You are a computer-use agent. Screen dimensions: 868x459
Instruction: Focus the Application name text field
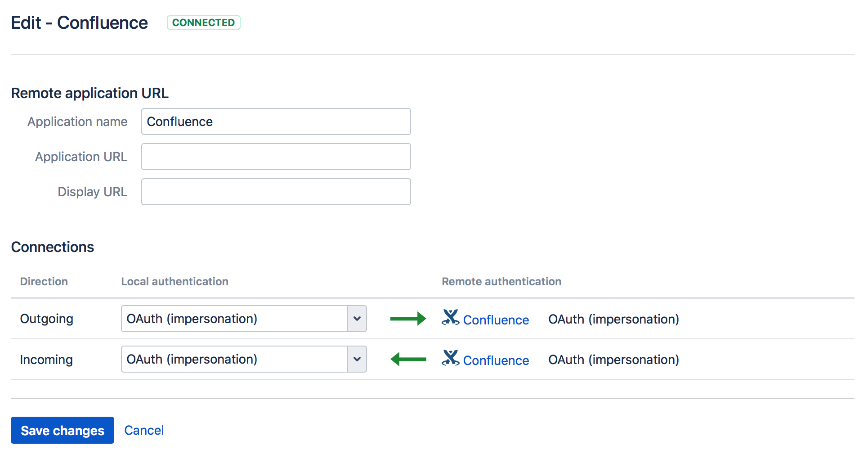click(276, 121)
